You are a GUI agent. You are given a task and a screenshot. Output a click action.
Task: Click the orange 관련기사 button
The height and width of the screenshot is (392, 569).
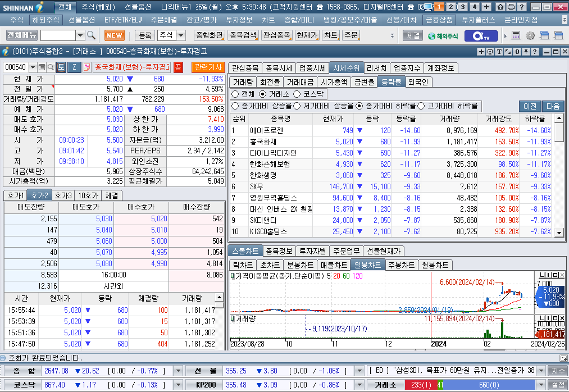tap(208, 67)
